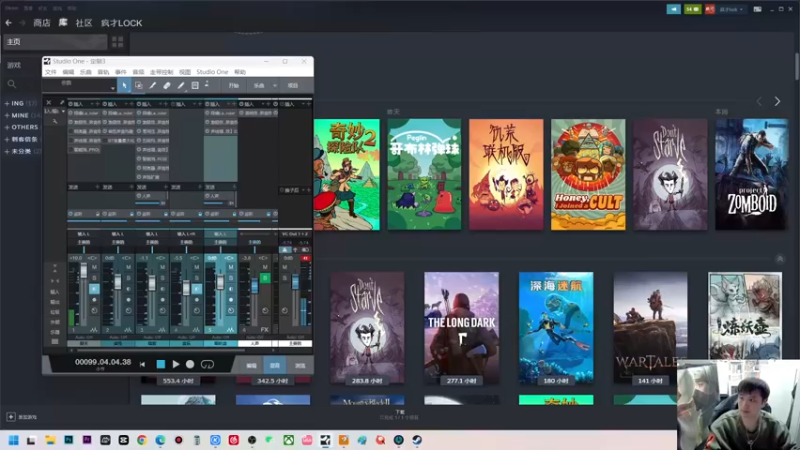Viewport: 800px width, 450px height.
Task: Open Steam 商店 tab
Action: point(41,23)
